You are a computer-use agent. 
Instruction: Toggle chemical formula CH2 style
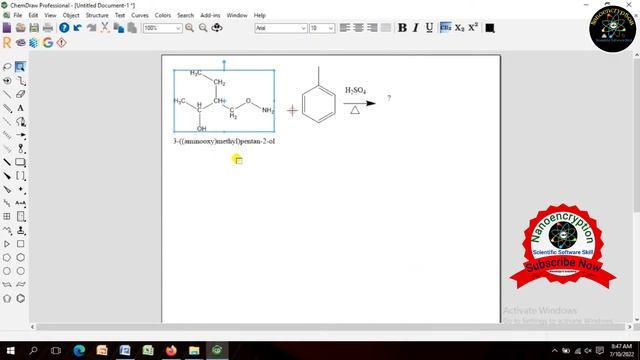tap(445, 28)
